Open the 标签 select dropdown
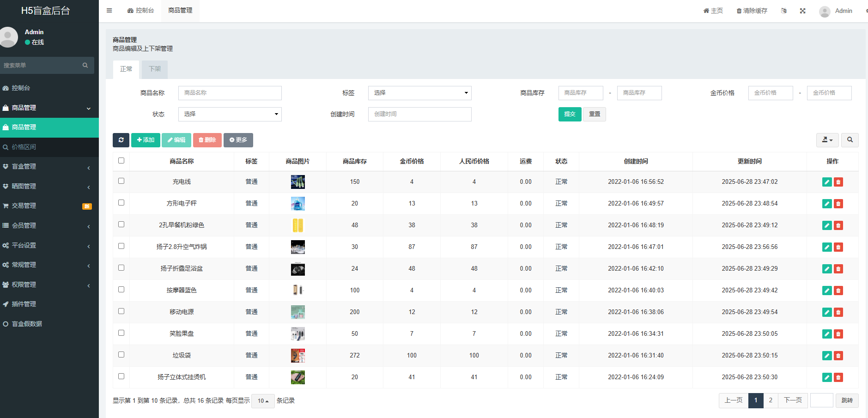Viewport: 868px width, 418px height. 419,92
